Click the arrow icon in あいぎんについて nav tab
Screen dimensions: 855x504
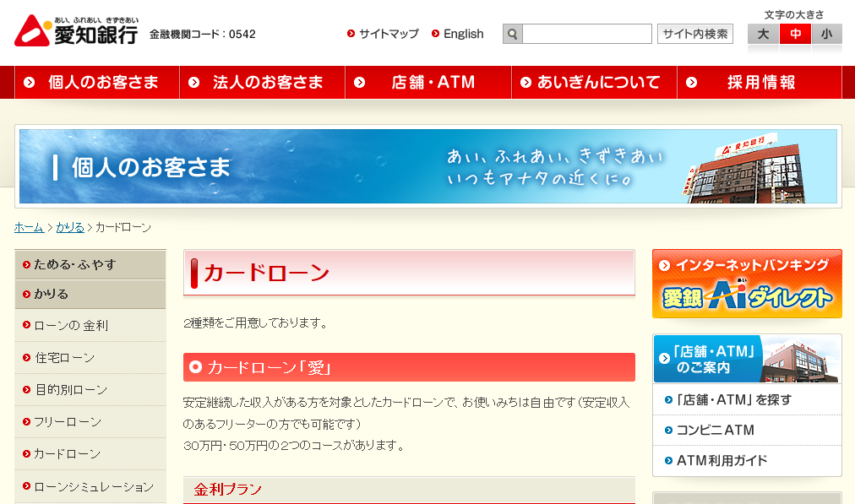[526, 82]
